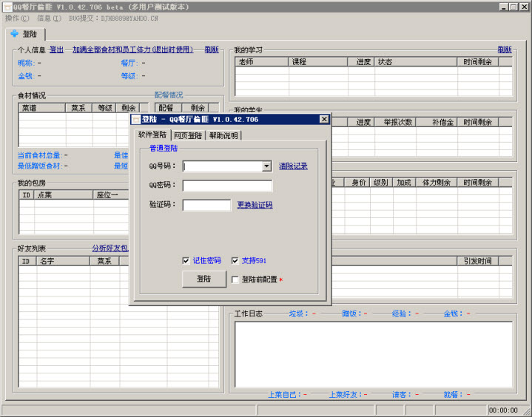Maximize the main QQ餐厅 window
This screenshot has height=417, width=532.
514,7
